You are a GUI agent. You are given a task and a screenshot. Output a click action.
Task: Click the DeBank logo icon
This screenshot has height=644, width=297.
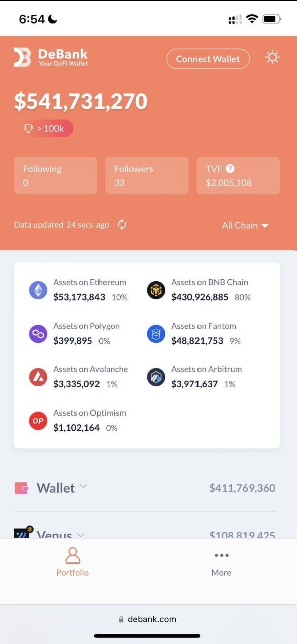(x=22, y=57)
